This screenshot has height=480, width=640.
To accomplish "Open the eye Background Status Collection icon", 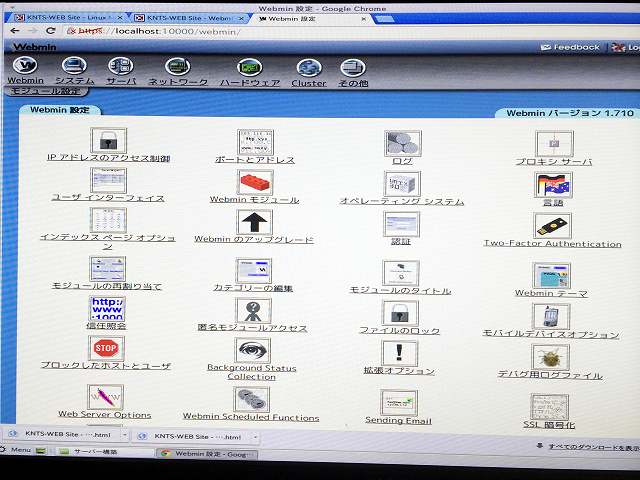I will 253,351.
